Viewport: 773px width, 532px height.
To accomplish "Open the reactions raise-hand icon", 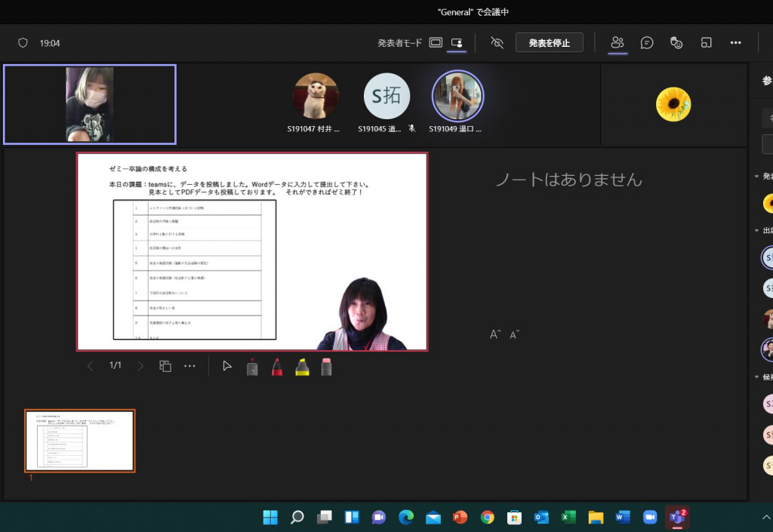I will click(676, 43).
